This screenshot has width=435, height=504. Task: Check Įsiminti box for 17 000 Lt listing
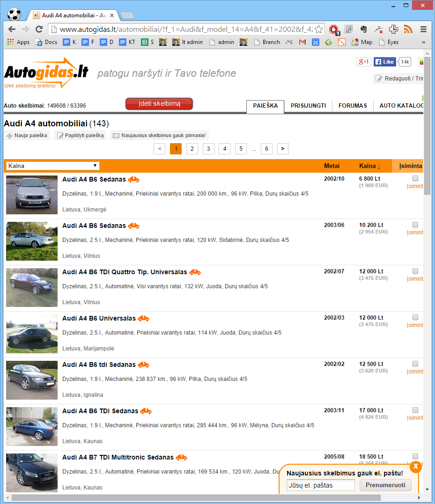pyautogui.click(x=415, y=410)
